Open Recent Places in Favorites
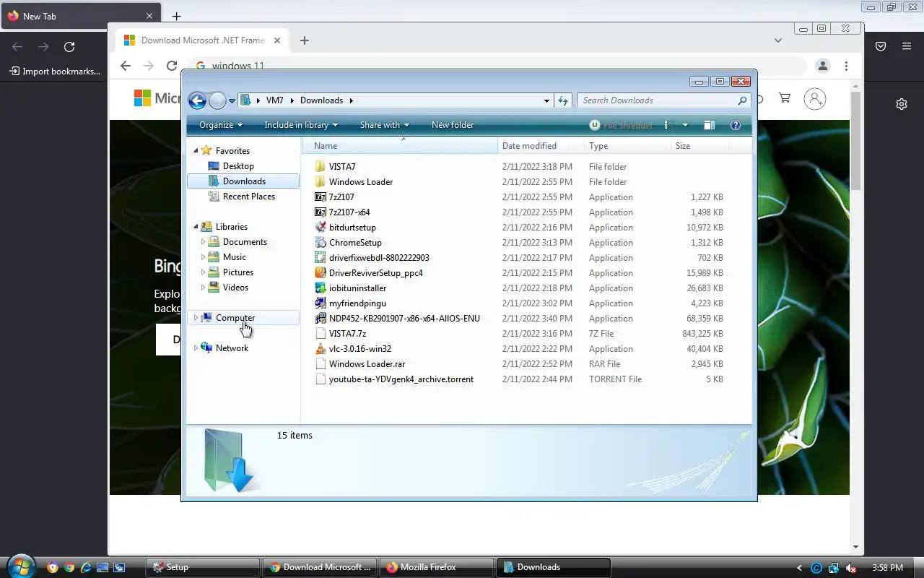 pos(248,196)
